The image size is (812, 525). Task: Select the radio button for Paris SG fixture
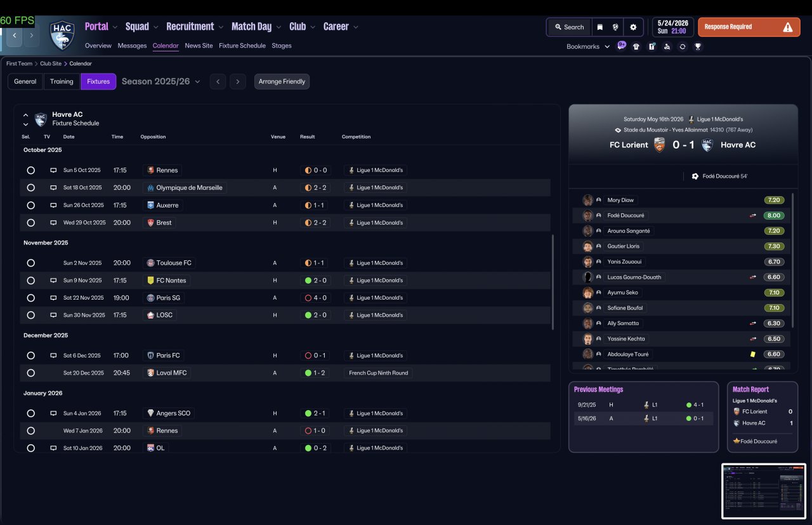click(30, 298)
